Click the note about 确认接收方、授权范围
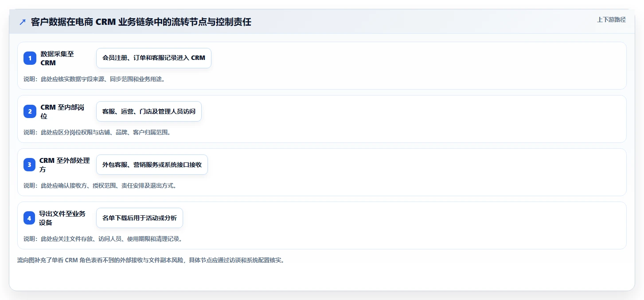This screenshot has width=644, height=300. coord(100,186)
